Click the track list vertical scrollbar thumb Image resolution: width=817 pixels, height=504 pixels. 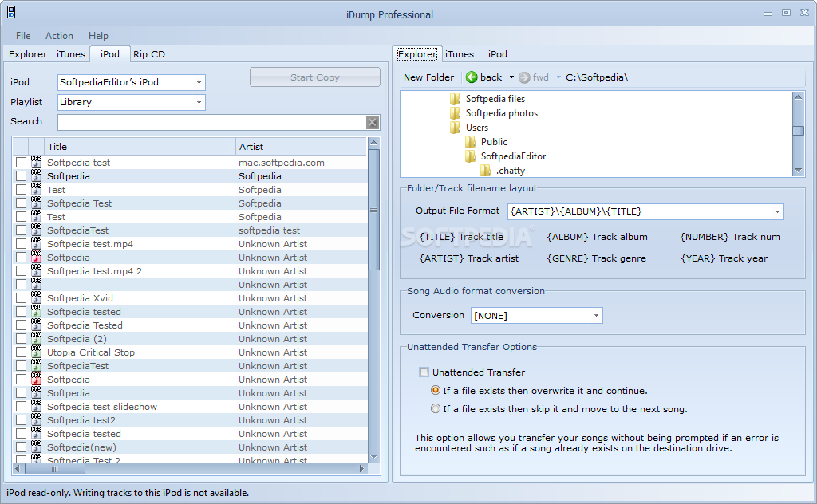373,209
